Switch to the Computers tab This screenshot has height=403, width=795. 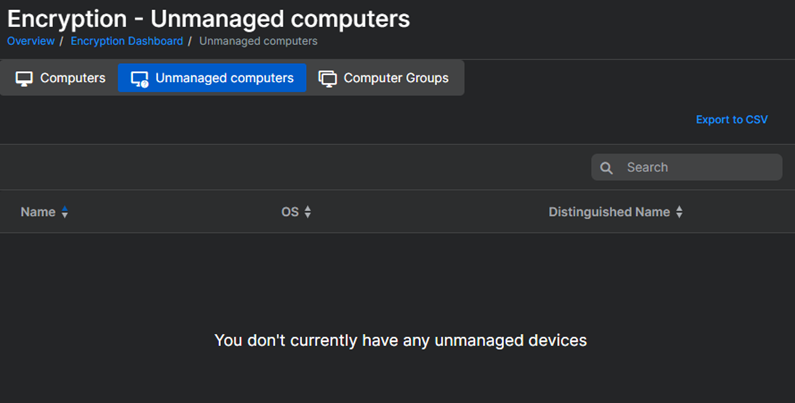pos(72,78)
